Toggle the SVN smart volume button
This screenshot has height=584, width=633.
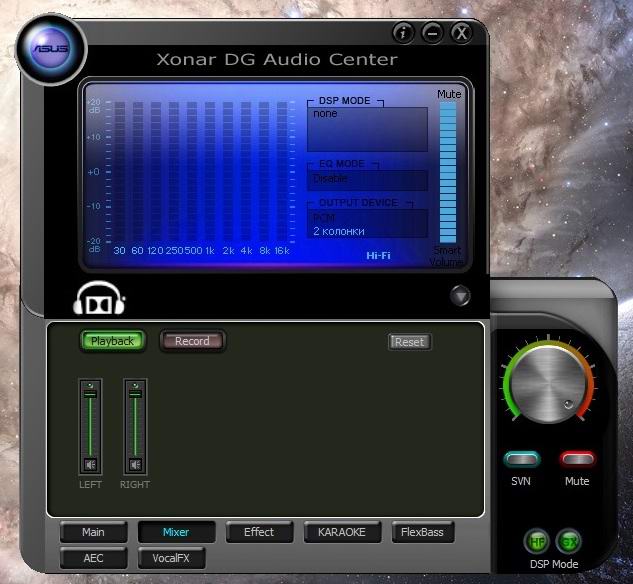(522, 459)
